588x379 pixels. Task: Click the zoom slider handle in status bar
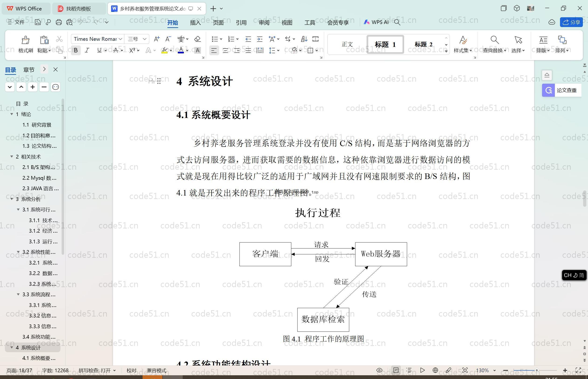coord(536,370)
